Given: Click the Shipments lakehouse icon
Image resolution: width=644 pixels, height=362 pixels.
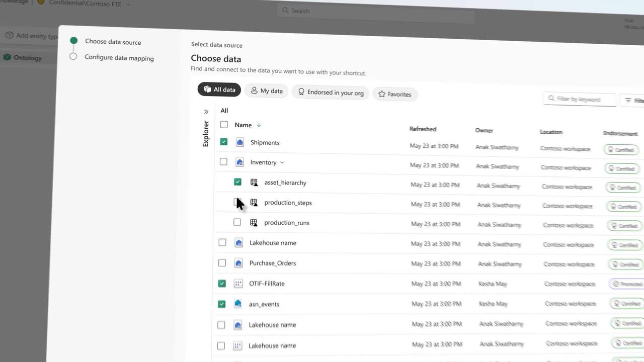Looking at the screenshot, I should click(240, 142).
